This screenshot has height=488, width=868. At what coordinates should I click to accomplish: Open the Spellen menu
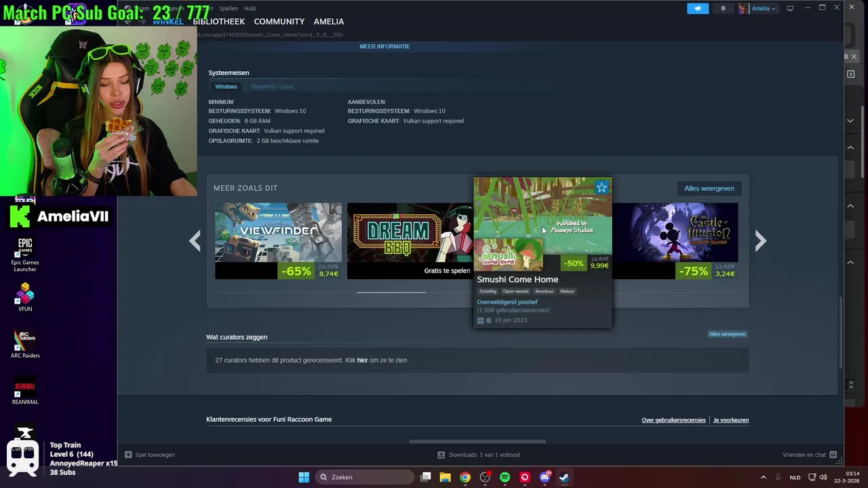click(229, 8)
